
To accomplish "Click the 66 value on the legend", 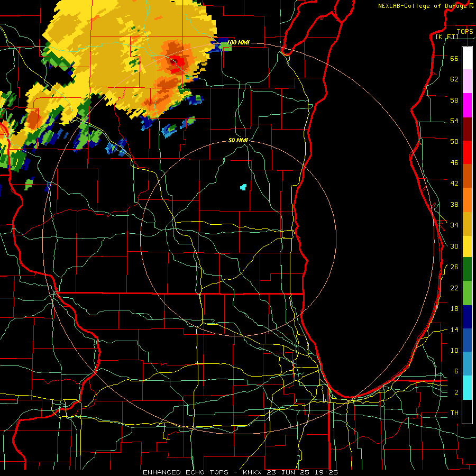I will [x=454, y=58].
